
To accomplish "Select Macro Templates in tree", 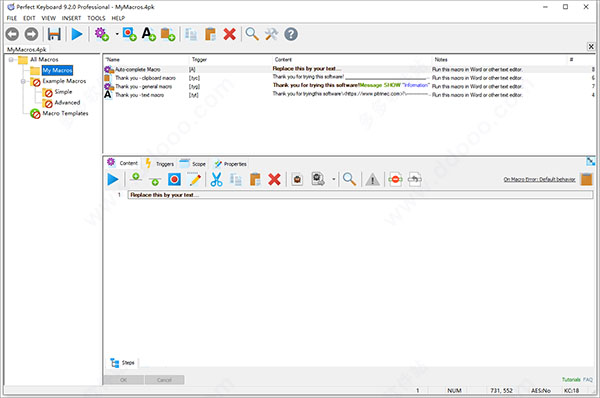I will [x=65, y=113].
